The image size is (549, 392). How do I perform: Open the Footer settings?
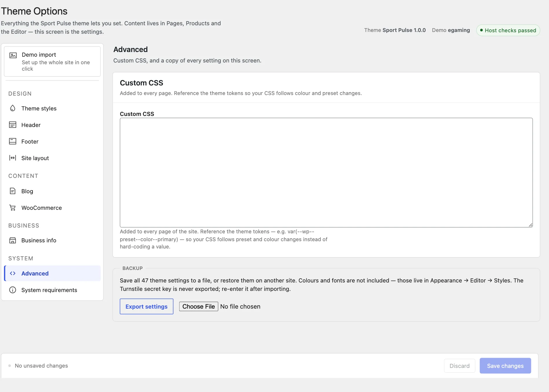click(x=52, y=142)
